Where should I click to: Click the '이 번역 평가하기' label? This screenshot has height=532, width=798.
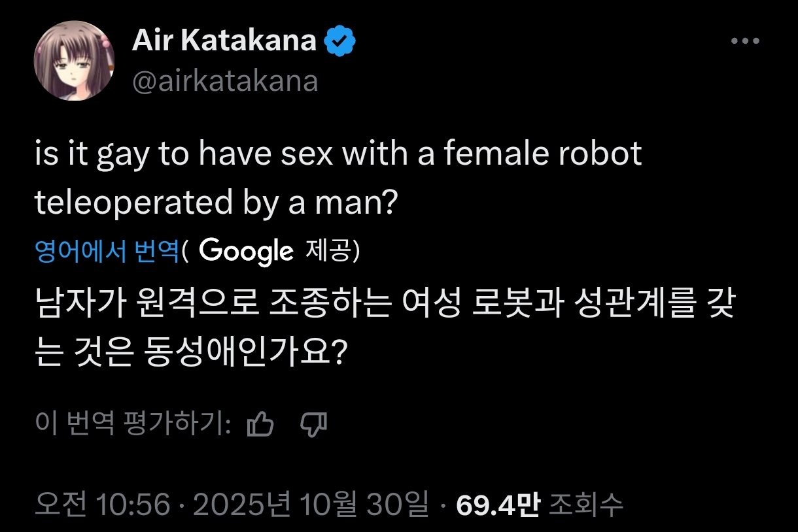[133, 425]
